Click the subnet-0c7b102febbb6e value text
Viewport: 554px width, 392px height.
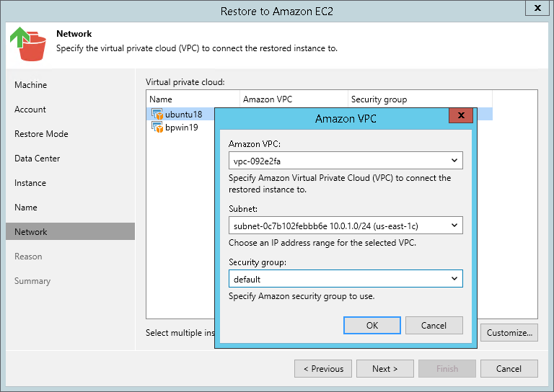tap(326, 226)
